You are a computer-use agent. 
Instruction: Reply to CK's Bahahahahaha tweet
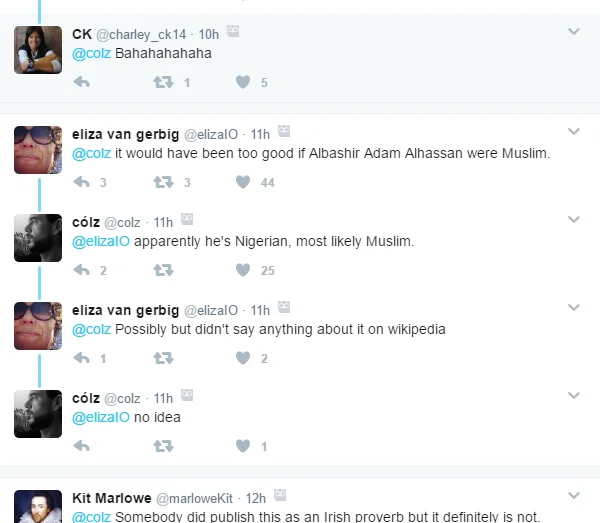click(82, 82)
